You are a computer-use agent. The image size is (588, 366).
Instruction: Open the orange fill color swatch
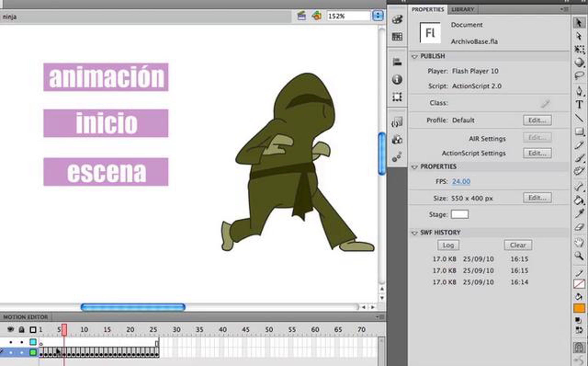(579, 309)
